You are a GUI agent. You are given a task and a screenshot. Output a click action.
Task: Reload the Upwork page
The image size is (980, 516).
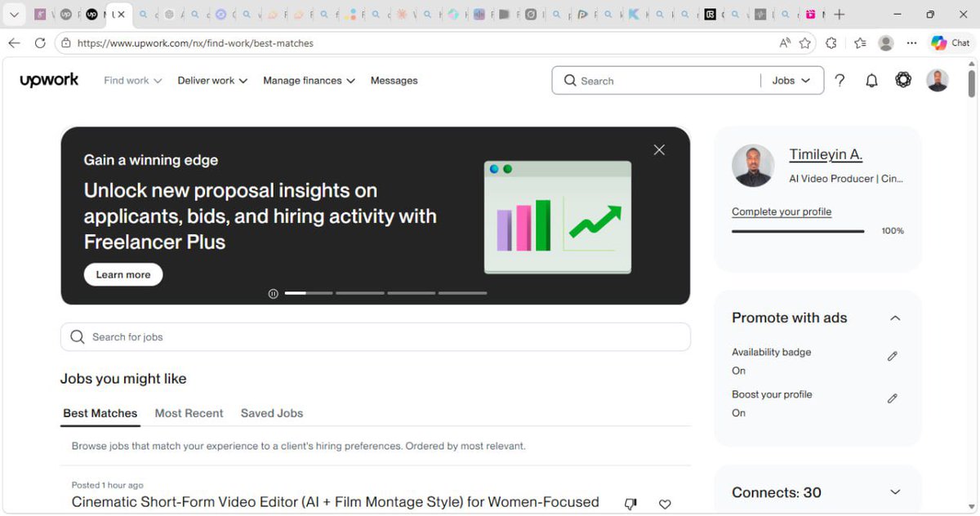[40, 43]
